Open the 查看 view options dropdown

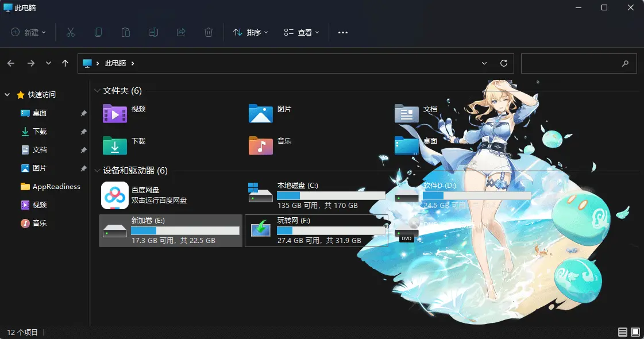click(300, 32)
